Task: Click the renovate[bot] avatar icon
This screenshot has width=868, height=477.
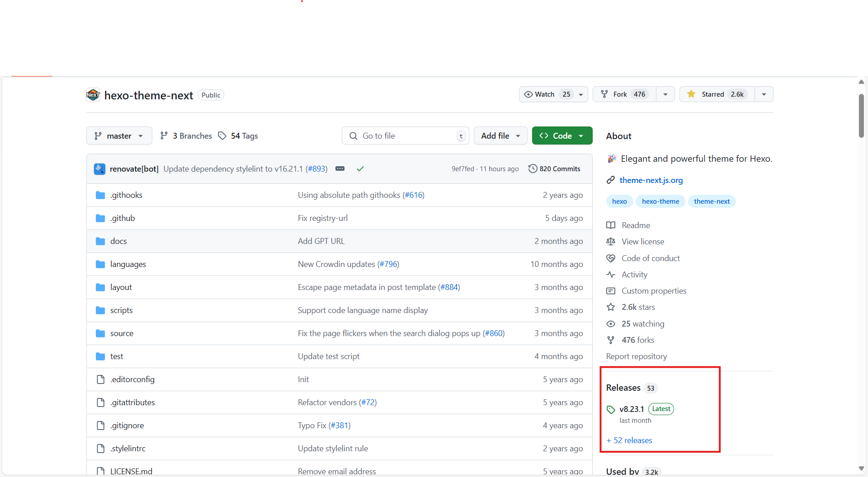Action: click(99, 169)
